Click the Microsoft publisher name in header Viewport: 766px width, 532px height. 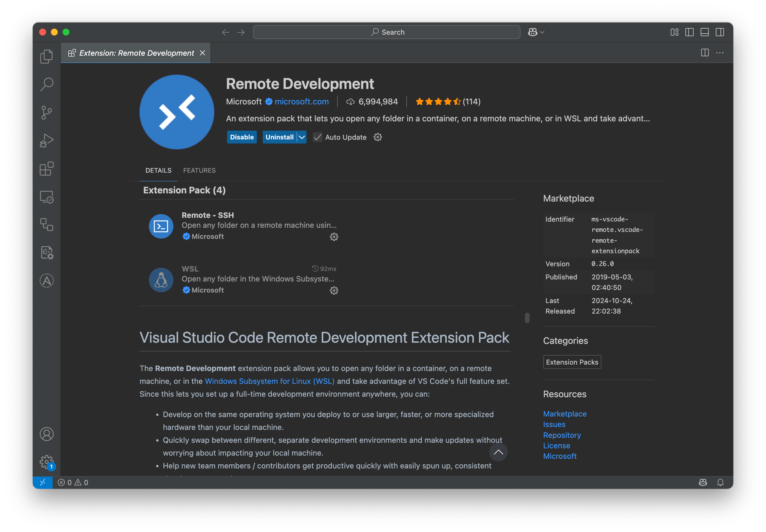click(243, 102)
